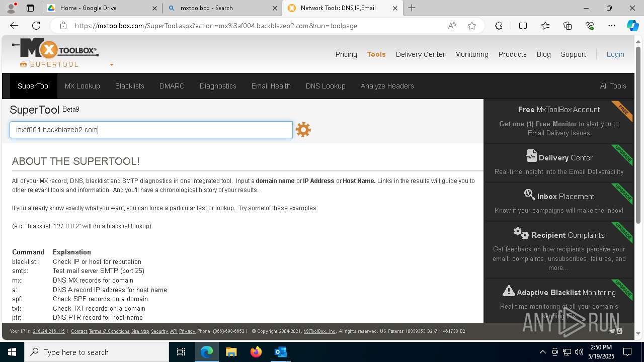644x362 pixels.
Task: Open Copilot sidebar
Action: [632, 26]
